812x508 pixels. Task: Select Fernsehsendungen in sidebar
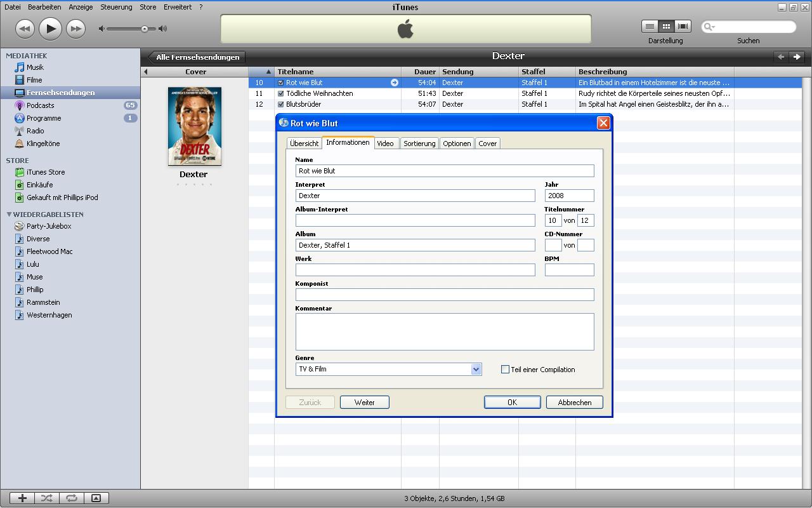click(x=70, y=93)
